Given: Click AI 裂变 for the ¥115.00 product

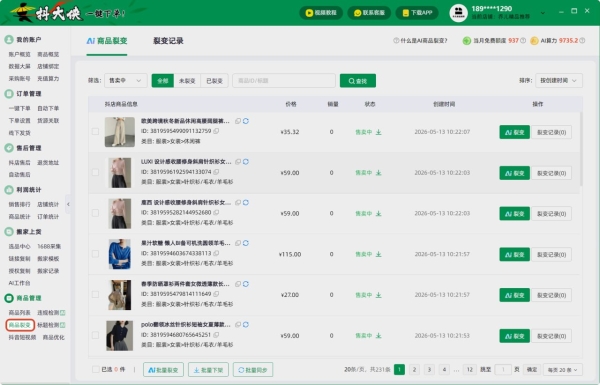Looking at the screenshot, I should click(514, 254).
